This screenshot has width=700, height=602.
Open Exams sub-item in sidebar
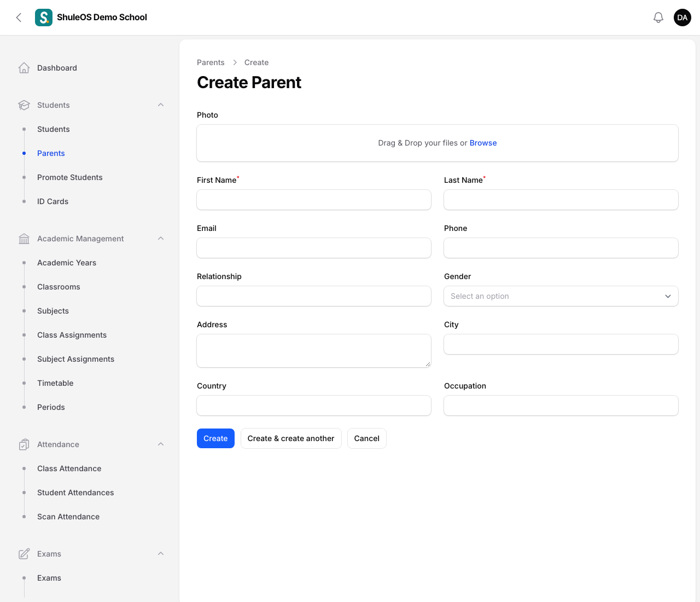49,578
